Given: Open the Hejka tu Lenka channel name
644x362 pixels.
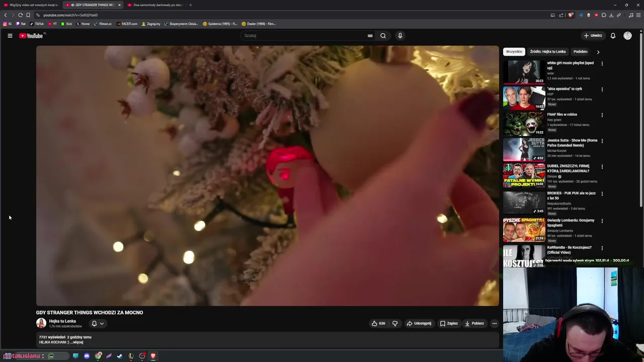Looking at the screenshot, I should click(x=62, y=321).
